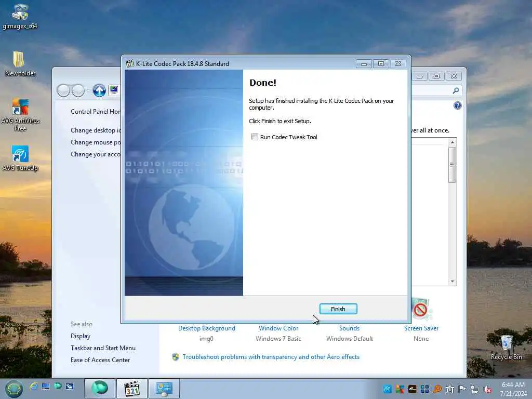Open Window Color settings
This screenshot has height=399, width=532.
pyautogui.click(x=278, y=328)
